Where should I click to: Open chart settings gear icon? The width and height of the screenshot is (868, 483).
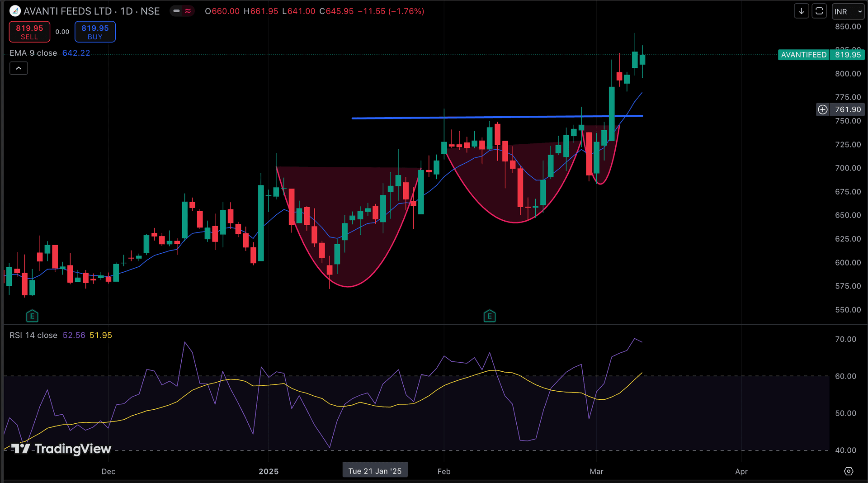pyautogui.click(x=849, y=471)
